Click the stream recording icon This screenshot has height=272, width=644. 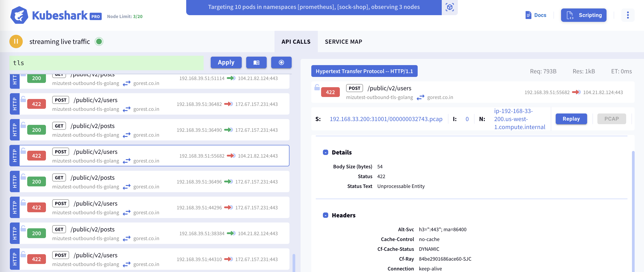(281, 62)
